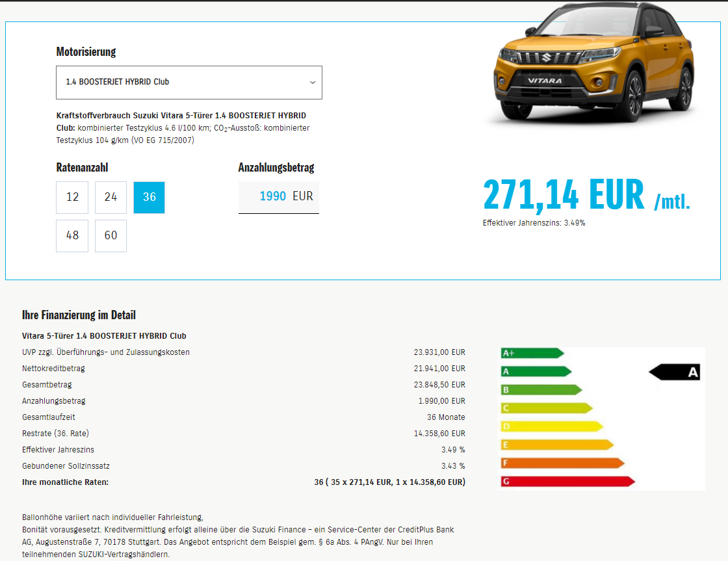Image resolution: width=728 pixels, height=561 pixels.
Task: Click Effektiver Jahreszins 3.49% under price
Action: [534, 223]
